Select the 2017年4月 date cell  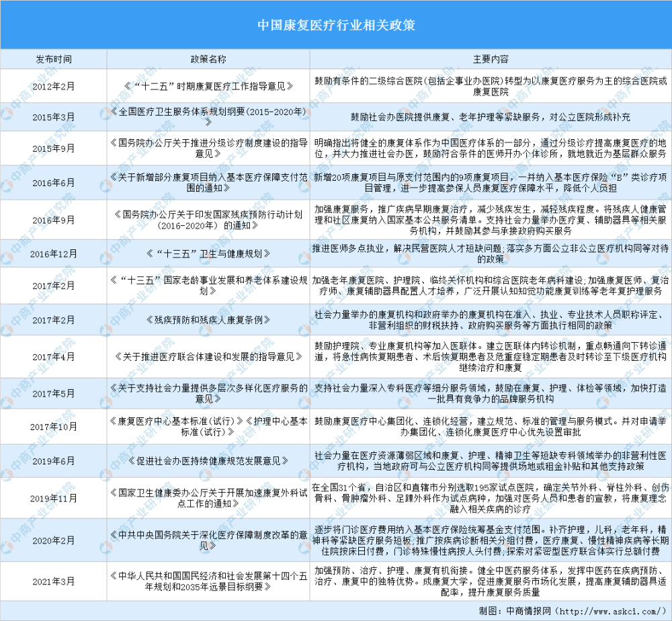coord(54,358)
